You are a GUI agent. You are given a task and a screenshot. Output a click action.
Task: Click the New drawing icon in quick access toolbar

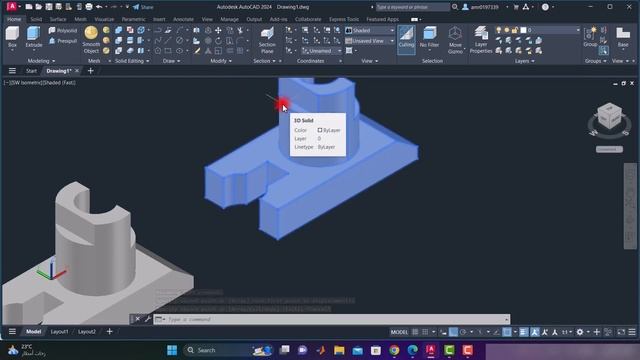[x=29, y=7]
